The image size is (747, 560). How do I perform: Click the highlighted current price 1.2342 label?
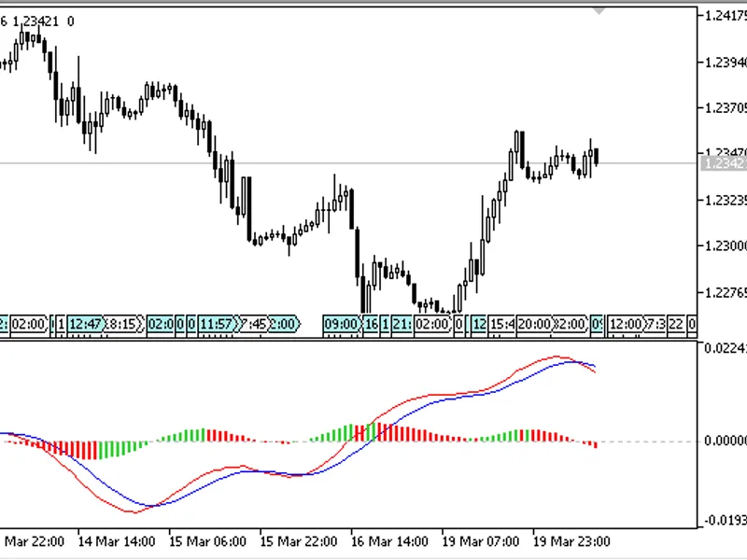point(725,163)
